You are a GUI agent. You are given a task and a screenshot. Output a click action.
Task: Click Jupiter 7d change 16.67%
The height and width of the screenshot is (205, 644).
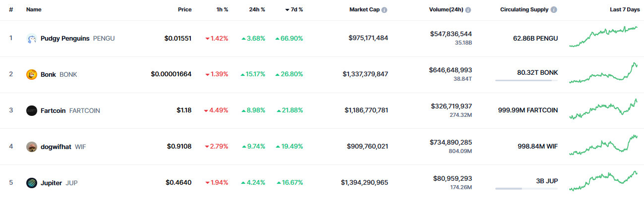pyautogui.click(x=290, y=183)
